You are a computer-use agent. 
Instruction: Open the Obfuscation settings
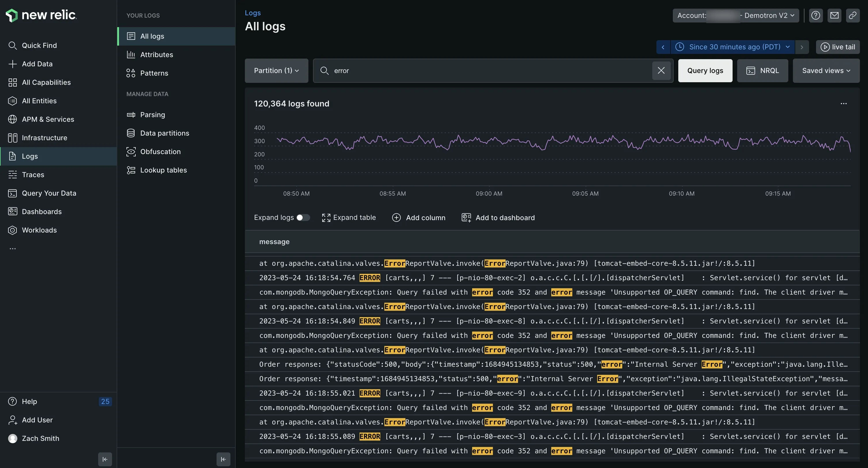click(x=161, y=151)
